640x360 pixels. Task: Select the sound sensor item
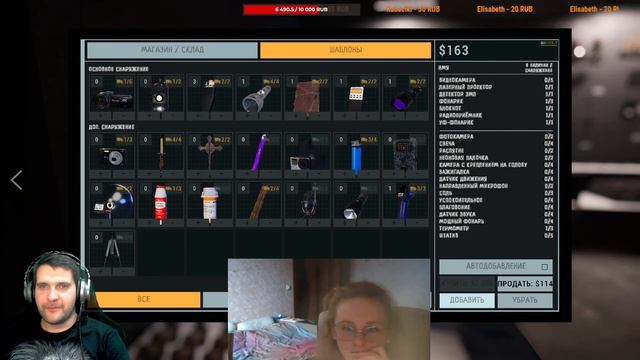point(307,204)
